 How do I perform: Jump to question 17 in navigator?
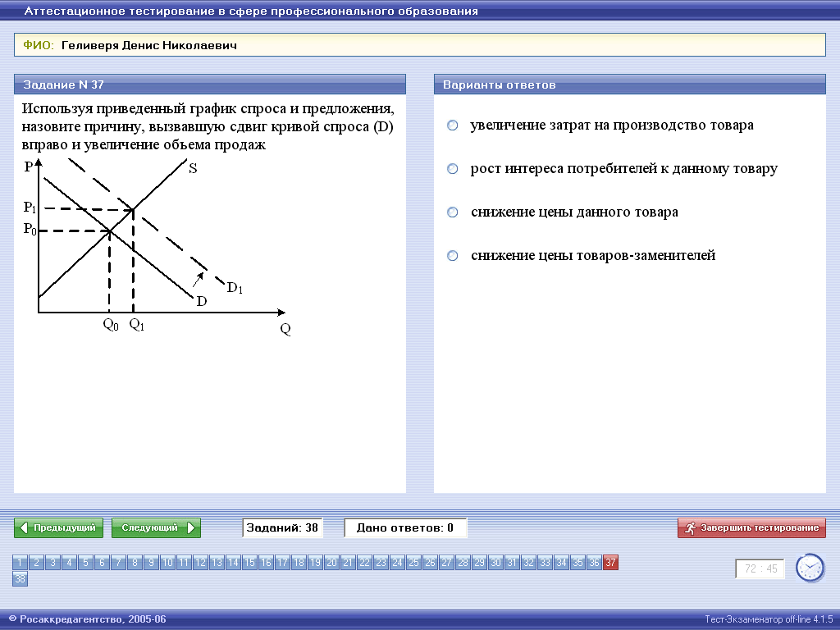click(282, 563)
